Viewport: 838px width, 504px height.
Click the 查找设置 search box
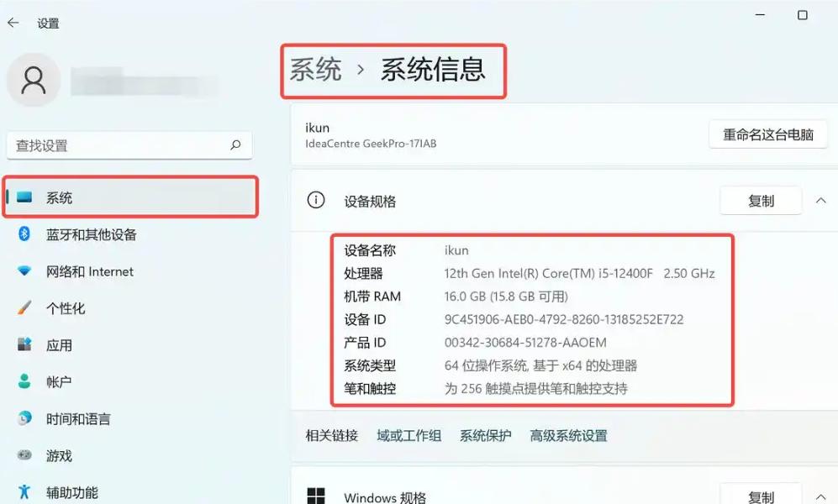coord(129,145)
